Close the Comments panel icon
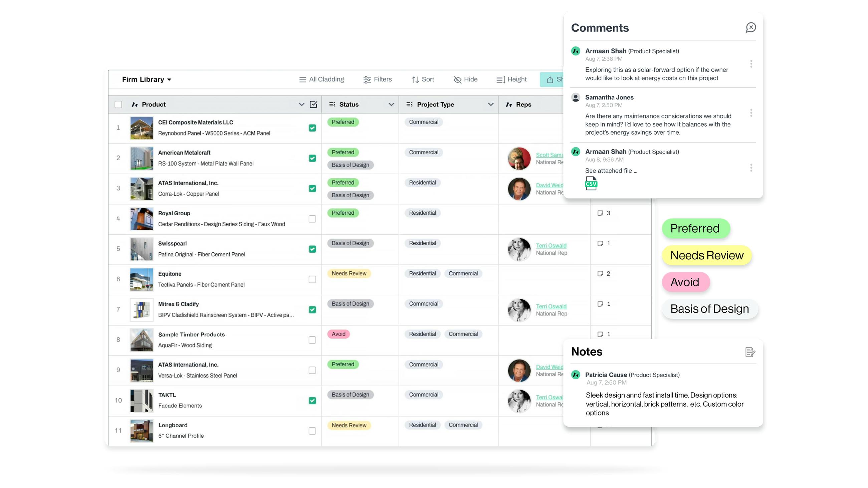868x488 pixels. [x=750, y=28]
